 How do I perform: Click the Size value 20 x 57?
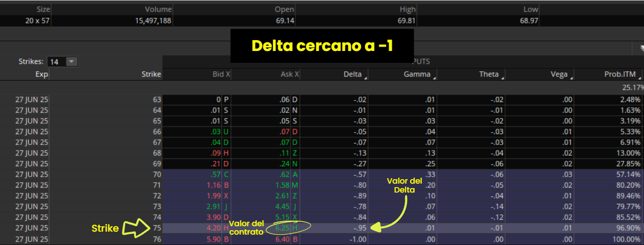pyautogui.click(x=37, y=21)
